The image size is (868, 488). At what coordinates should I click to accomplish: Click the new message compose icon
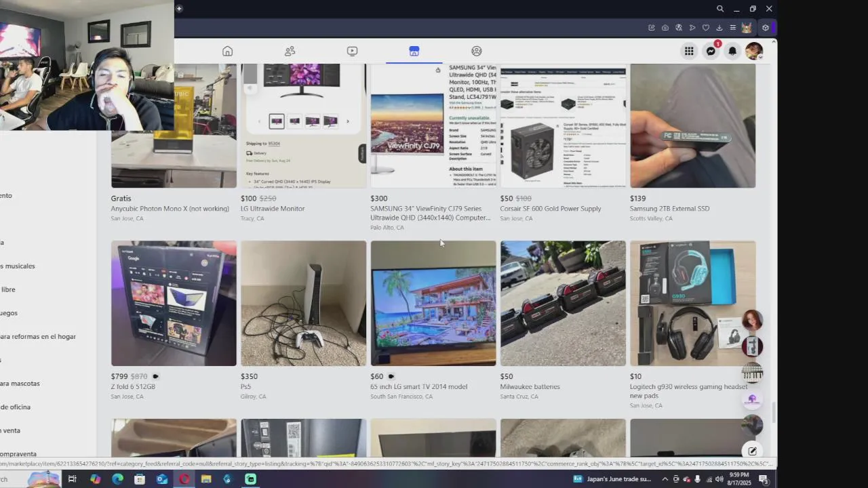(752, 451)
